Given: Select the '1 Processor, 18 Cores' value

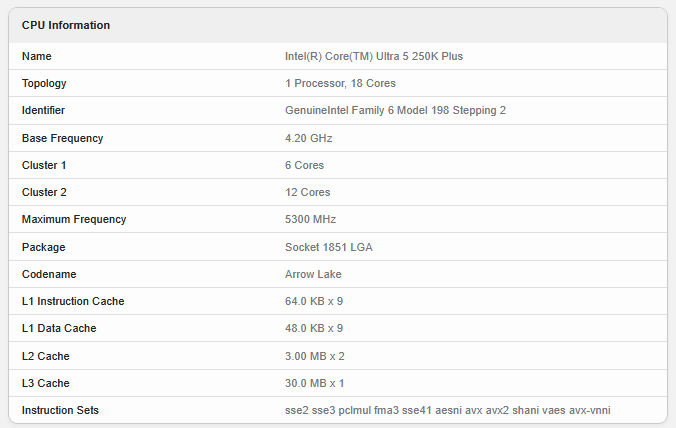Looking at the screenshot, I should coord(341,83).
